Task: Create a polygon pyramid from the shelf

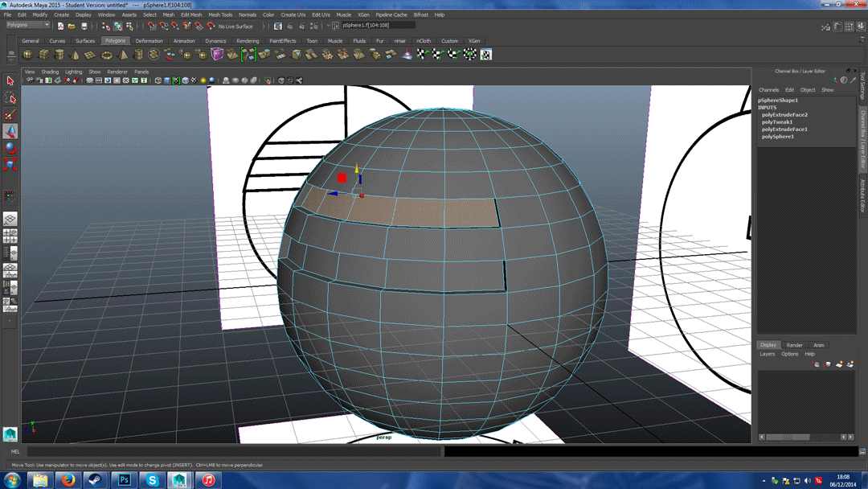Action: tap(123, 54)
